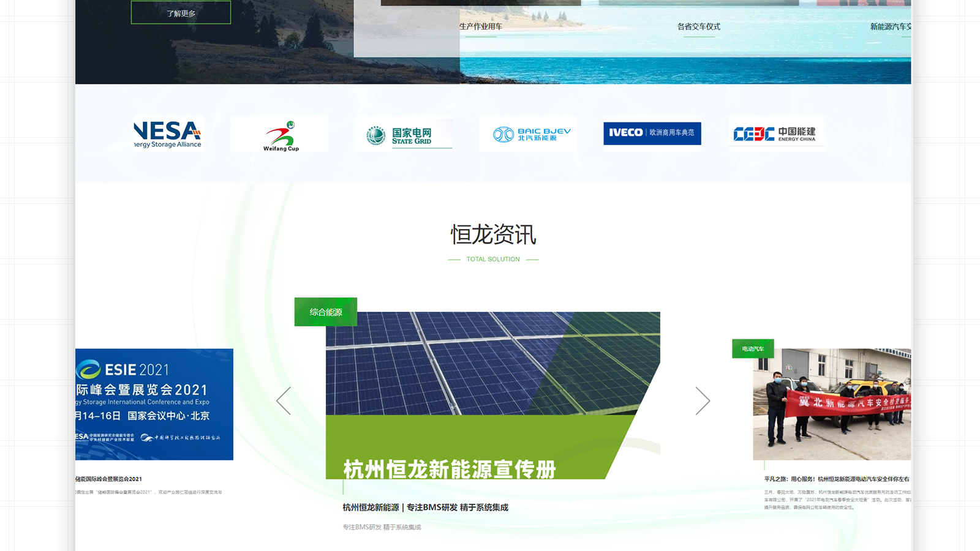Click the 了解更多 button

coord(181,13)
